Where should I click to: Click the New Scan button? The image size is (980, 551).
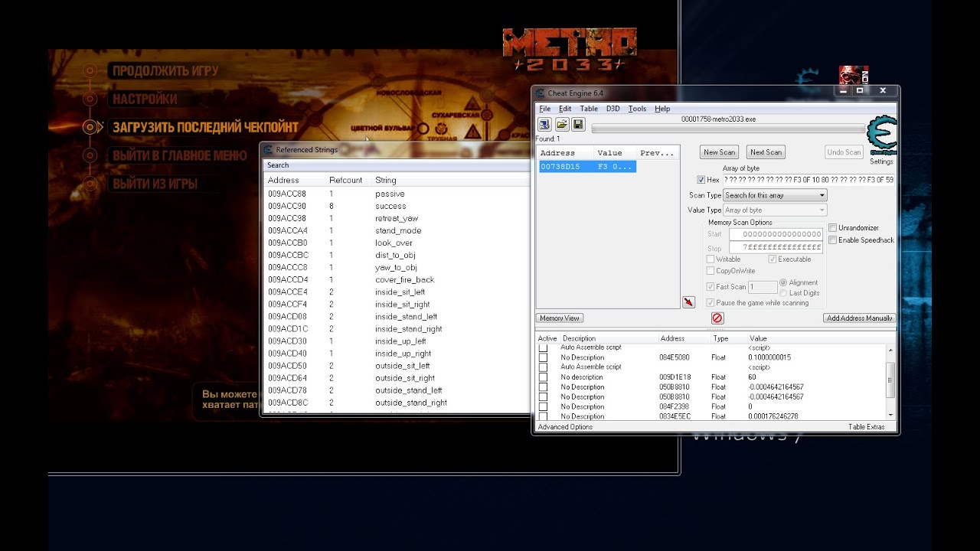pyautogui.click(x=720, y=152)
